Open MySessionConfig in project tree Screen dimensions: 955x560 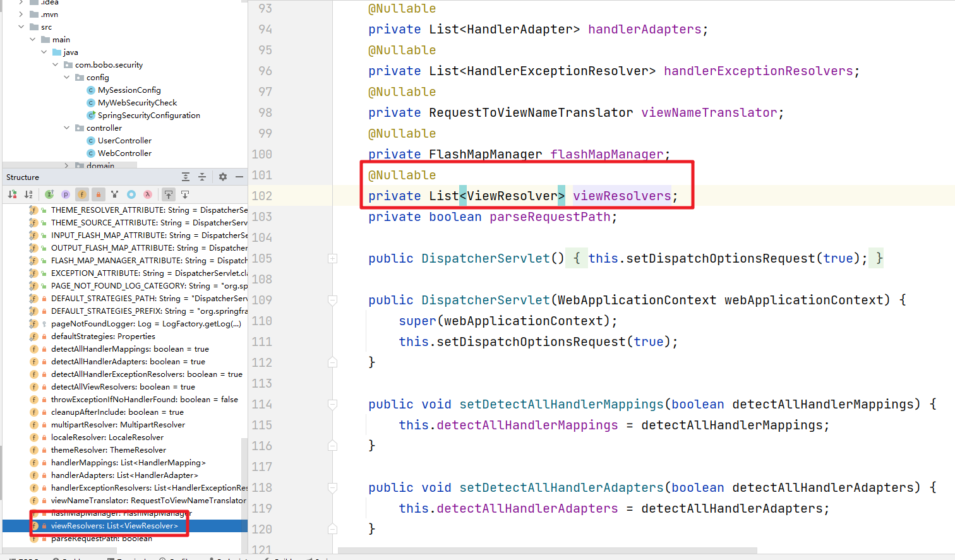tap(129, 90)
